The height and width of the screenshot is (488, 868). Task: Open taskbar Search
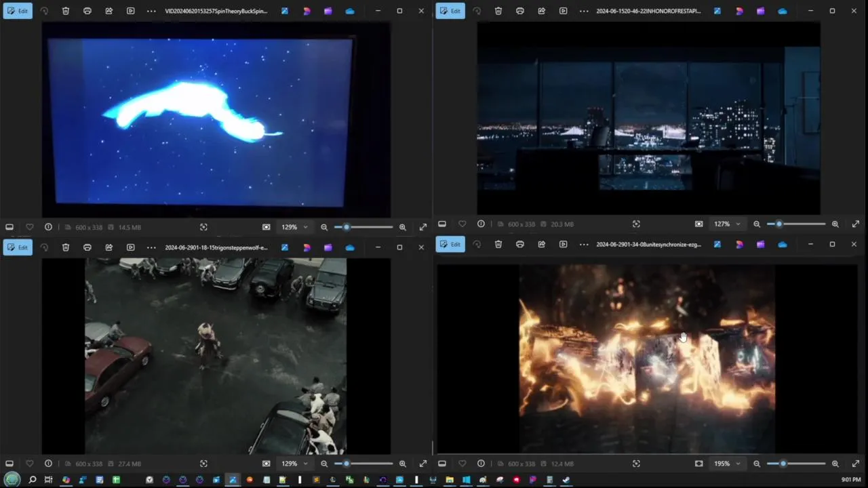click(32, 480)
